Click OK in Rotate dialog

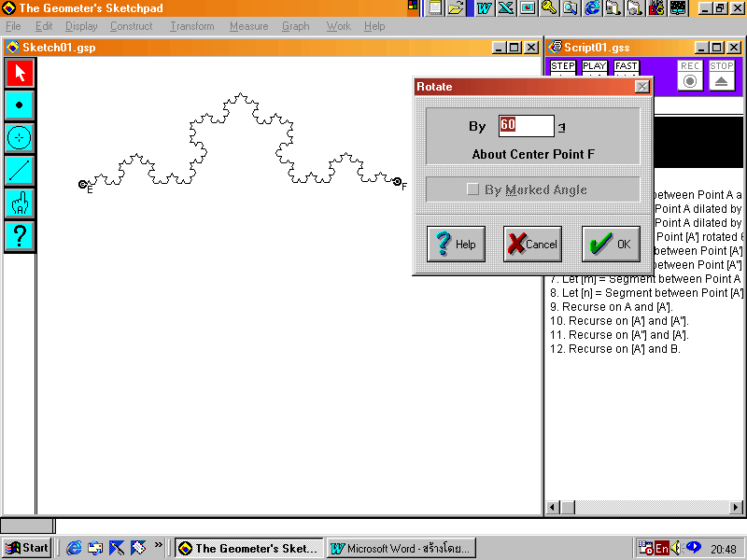pyautogui.click(x=611, y=244)
